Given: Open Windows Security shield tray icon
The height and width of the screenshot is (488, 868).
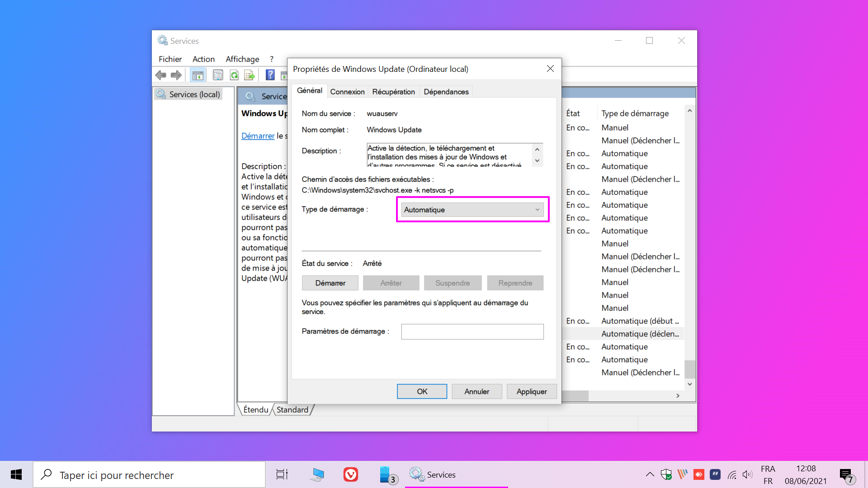Looking at the screenshot, I should tap(666, 474).
